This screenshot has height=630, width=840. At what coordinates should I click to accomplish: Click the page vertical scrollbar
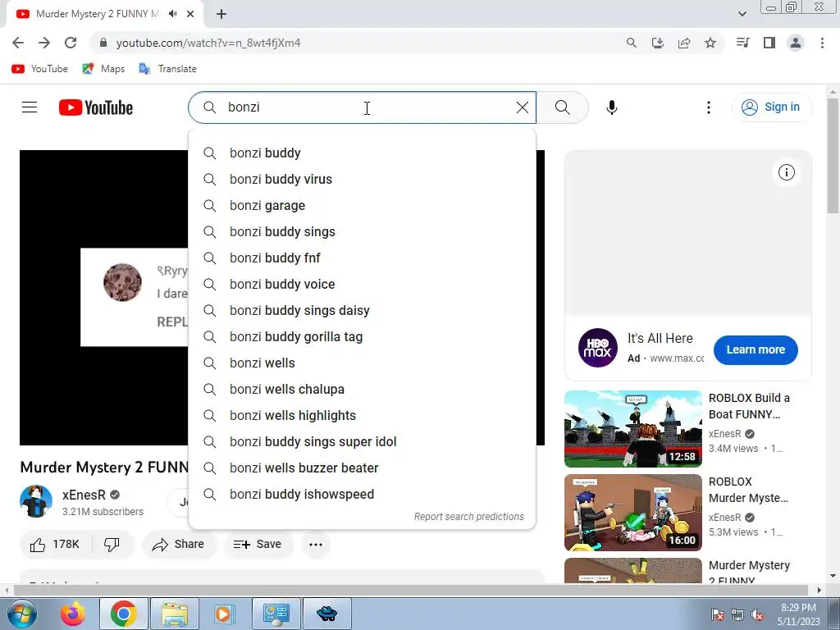click(x=833, y=155)
